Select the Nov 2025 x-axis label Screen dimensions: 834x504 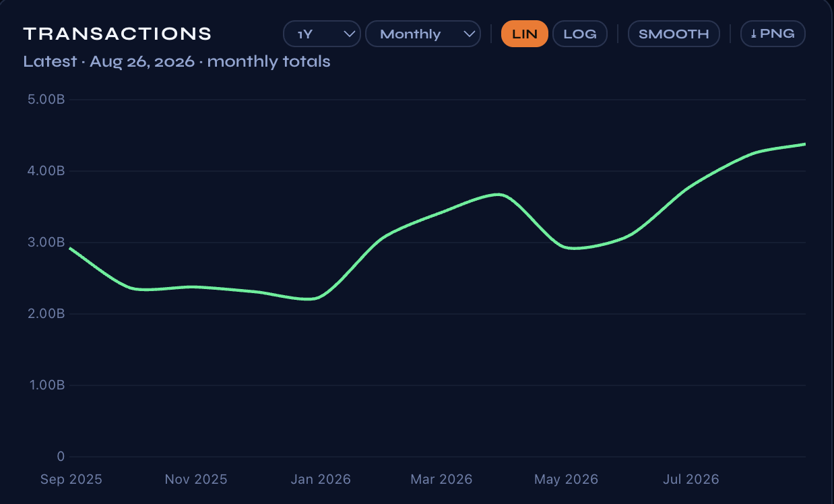196,479
